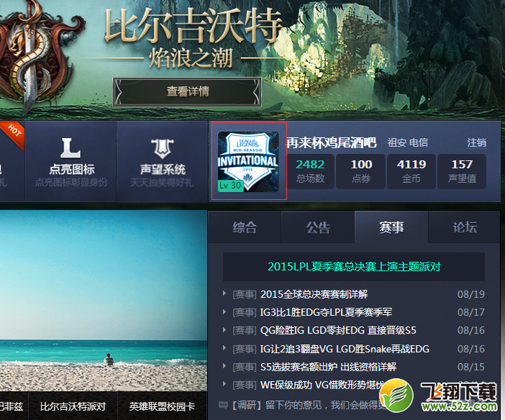This screenshot has width=505, height=420.
Task: Select the 比尔吉沃特派对 carousel tab
Action: point(73,406)
